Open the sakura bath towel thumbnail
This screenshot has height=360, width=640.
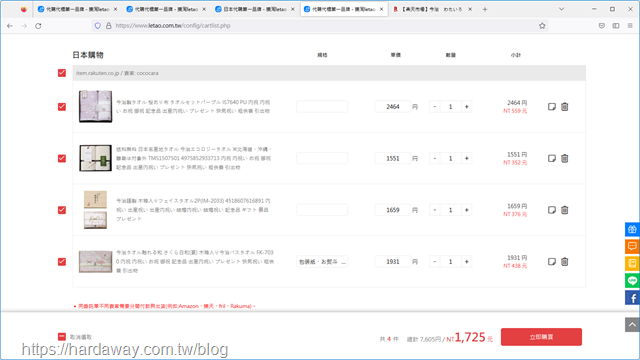(96, 262)
